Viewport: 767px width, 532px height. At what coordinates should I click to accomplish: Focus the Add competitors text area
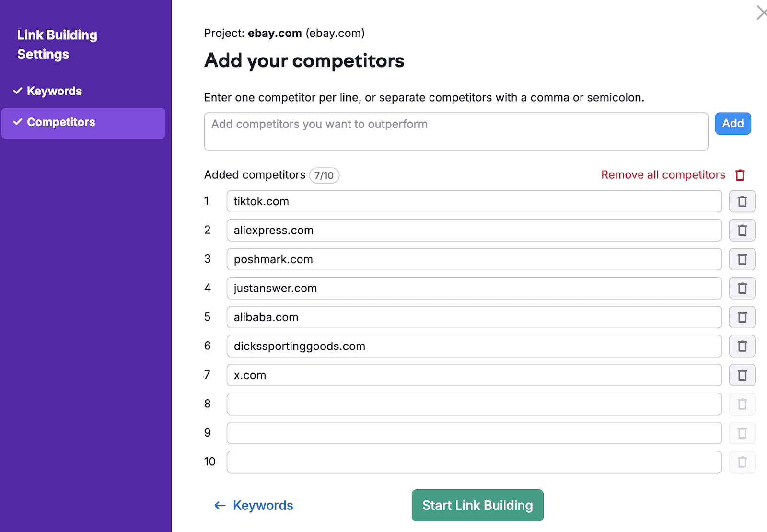click(456, 132)
